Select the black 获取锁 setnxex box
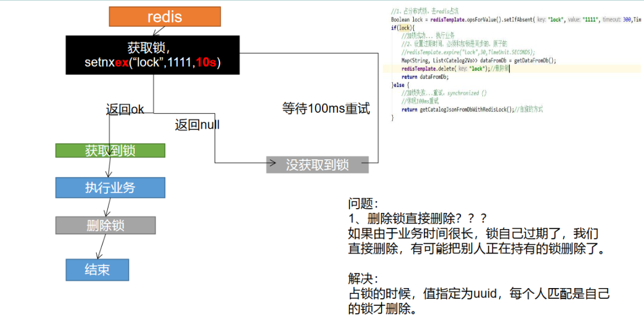 point(153,55)
